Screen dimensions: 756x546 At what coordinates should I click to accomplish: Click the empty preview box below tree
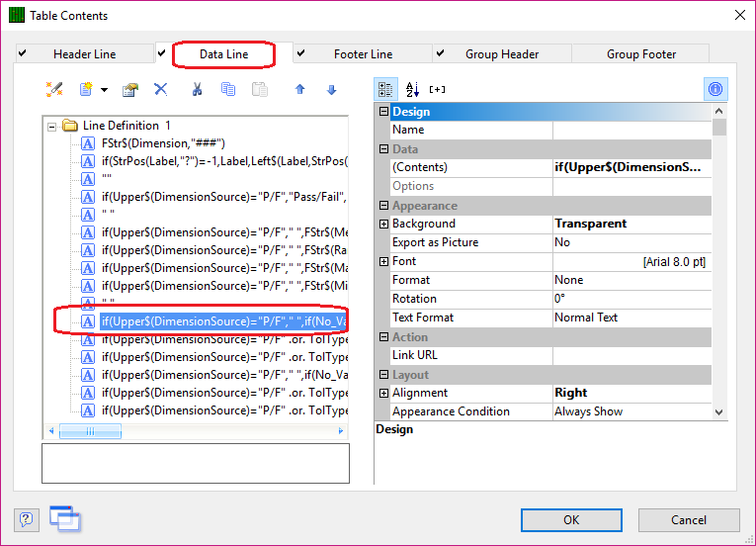tap(196, 464)
